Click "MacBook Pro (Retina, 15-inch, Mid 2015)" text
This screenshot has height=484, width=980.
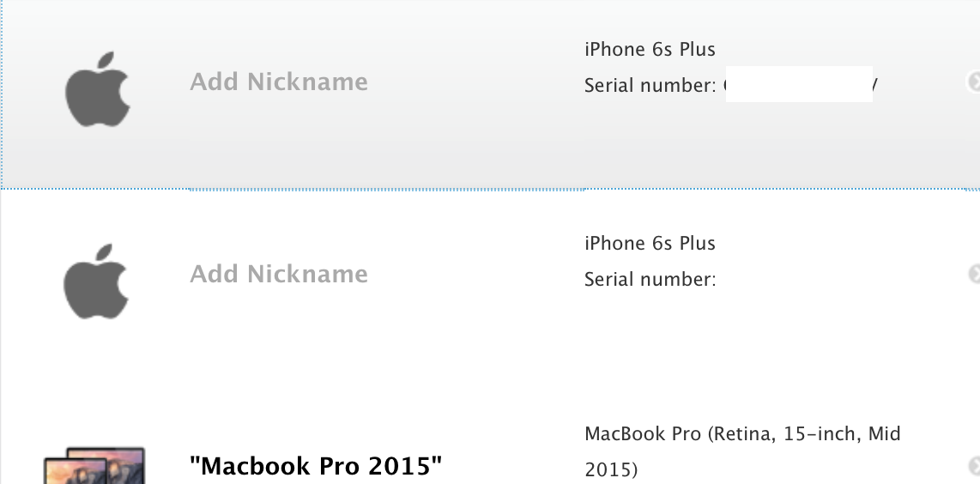tap(742, 451)
